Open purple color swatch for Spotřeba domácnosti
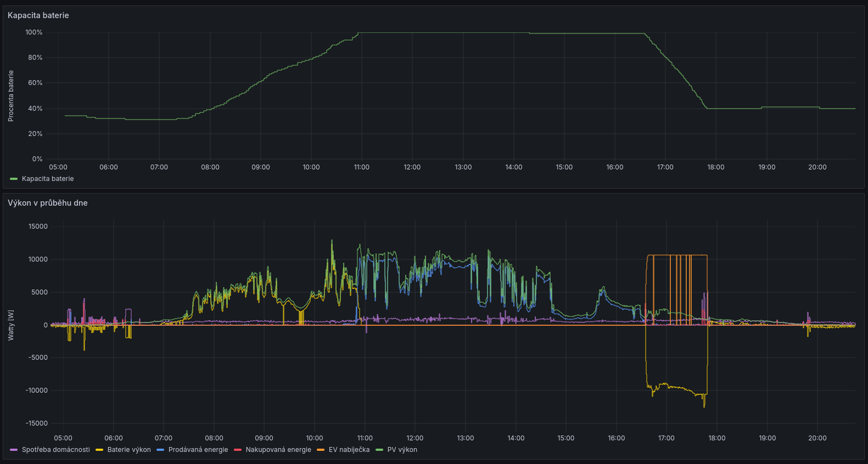The image size is (868, 464). [14, 450]
